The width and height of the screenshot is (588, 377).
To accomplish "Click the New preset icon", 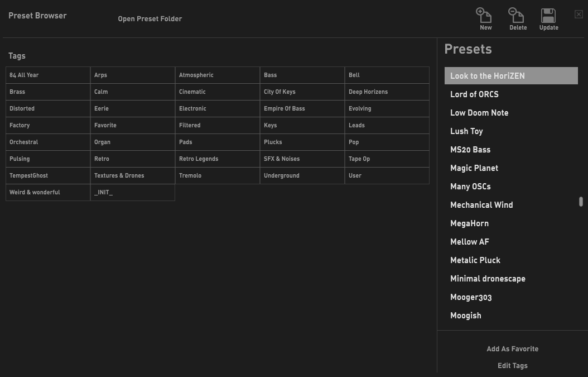I will [x=484, y=16].
